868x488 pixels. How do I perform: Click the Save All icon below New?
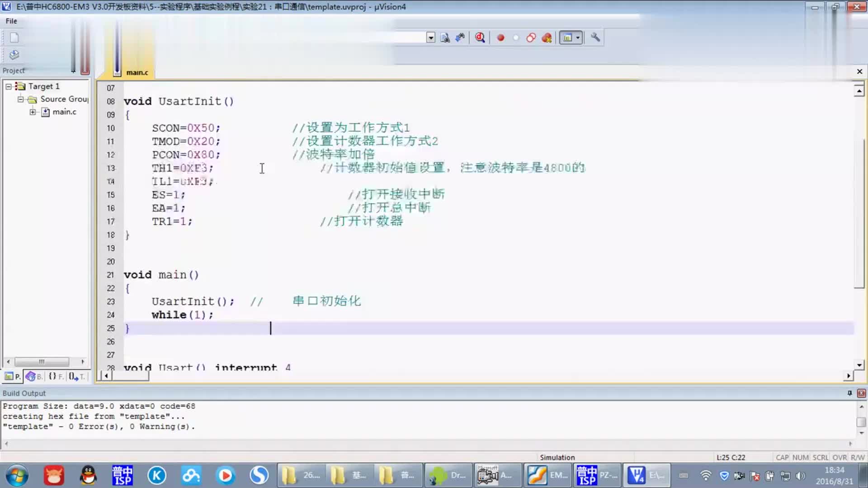(14, 55)
